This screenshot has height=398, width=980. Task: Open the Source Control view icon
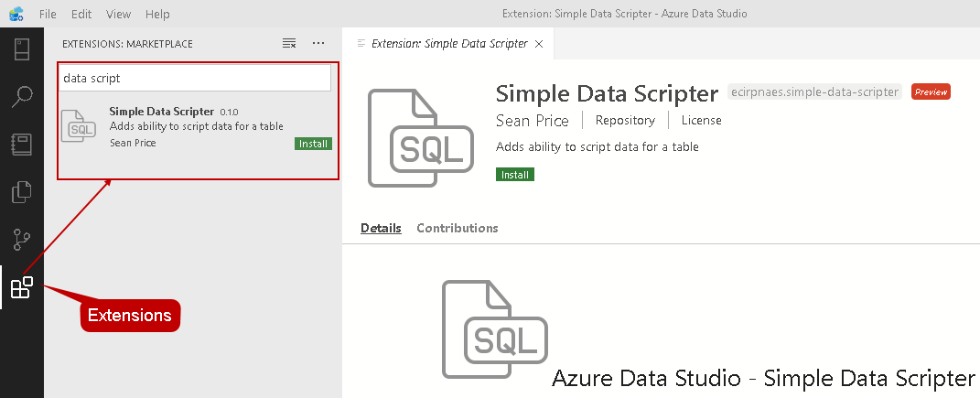pos(21,241)
